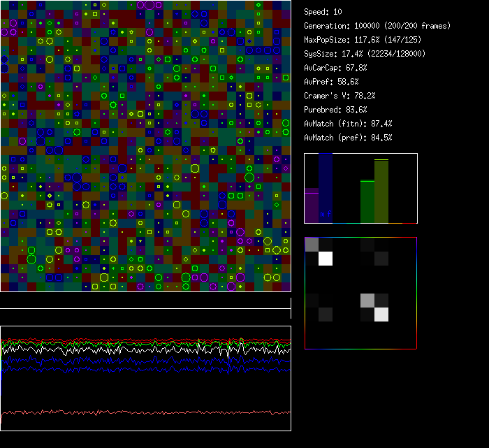Click the dark green histogram bar
Viewport: 489px width, 448px height.
pyautogui.click(x=367, y=201)
